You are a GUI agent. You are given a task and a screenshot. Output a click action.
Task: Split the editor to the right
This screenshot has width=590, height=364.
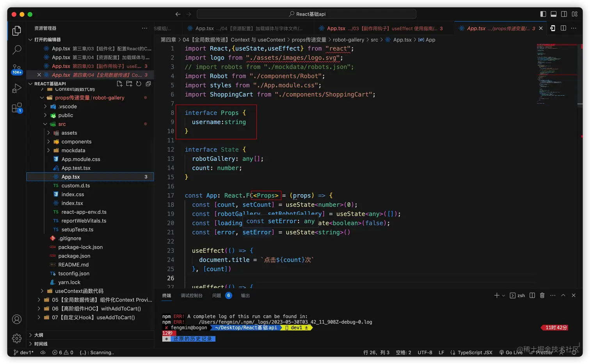pos(563,28)
